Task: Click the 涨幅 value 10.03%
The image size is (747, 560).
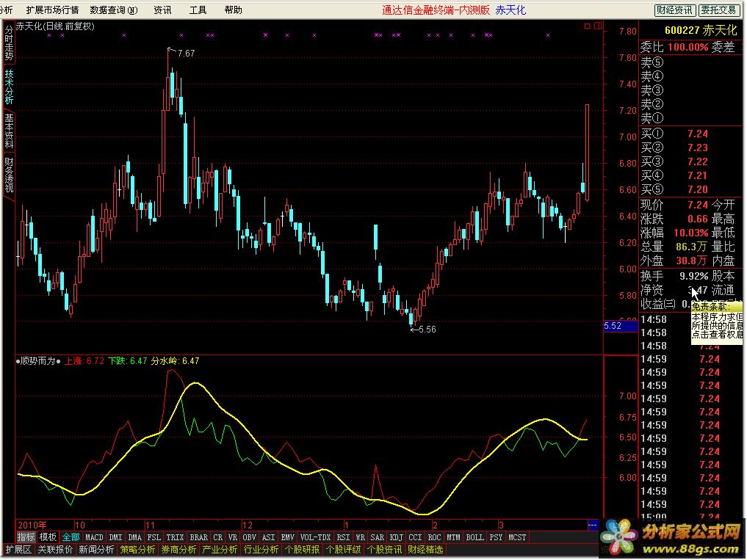Action: coord(690,233)
